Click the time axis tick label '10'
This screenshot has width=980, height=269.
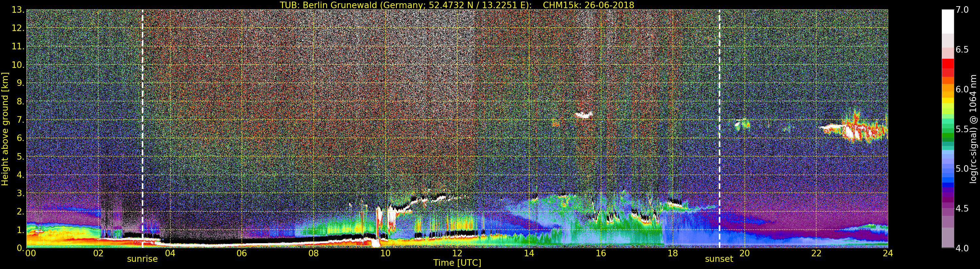point(385,253)
